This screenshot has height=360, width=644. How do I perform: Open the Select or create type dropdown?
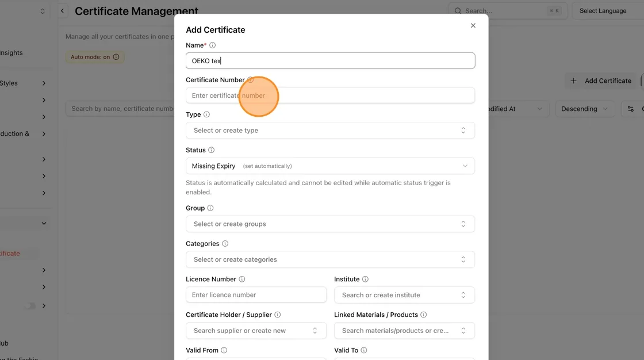tap(330, 131)
